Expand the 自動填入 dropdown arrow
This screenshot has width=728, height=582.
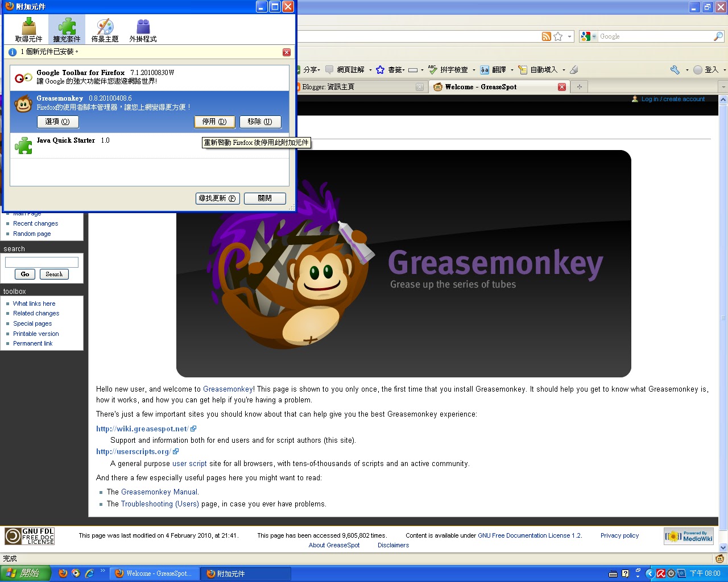point(564,70)
